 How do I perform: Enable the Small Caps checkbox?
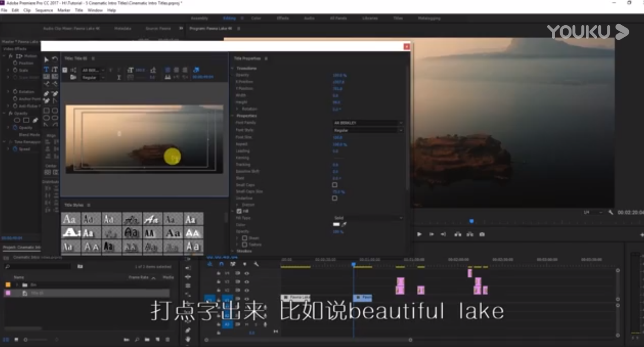click(334, 185)
